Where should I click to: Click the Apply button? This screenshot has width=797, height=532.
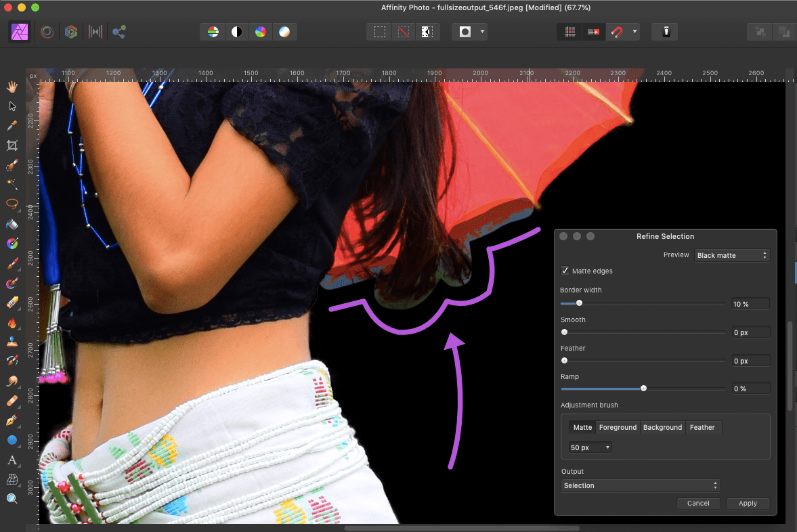pos(748,503)
